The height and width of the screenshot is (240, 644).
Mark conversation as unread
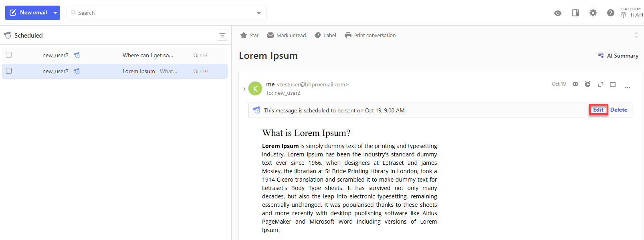point(287,35)
